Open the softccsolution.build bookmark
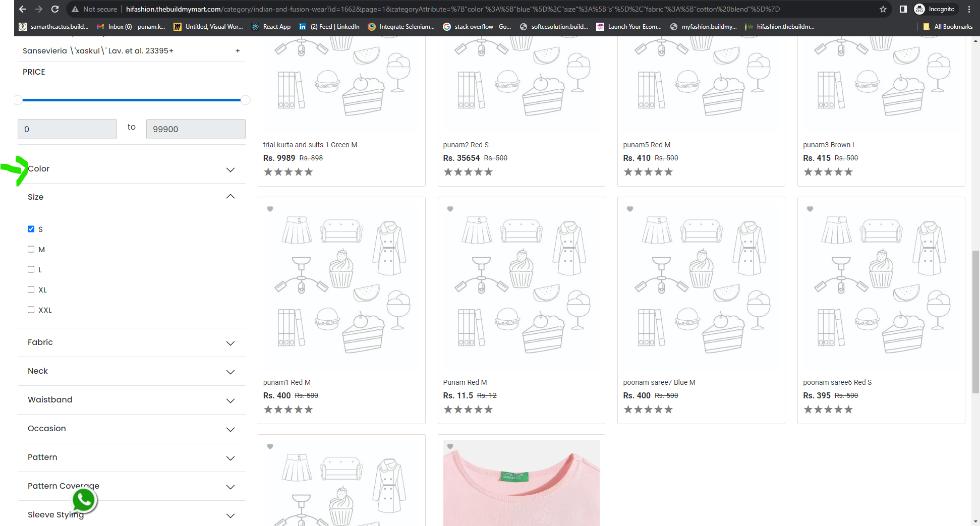 [554, 27]
